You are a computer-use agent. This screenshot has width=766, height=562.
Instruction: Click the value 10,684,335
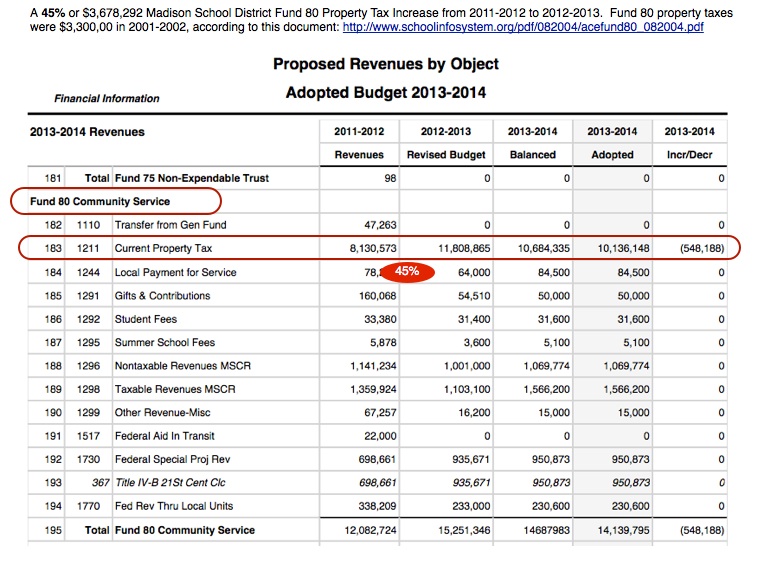[x=543, y=248]
